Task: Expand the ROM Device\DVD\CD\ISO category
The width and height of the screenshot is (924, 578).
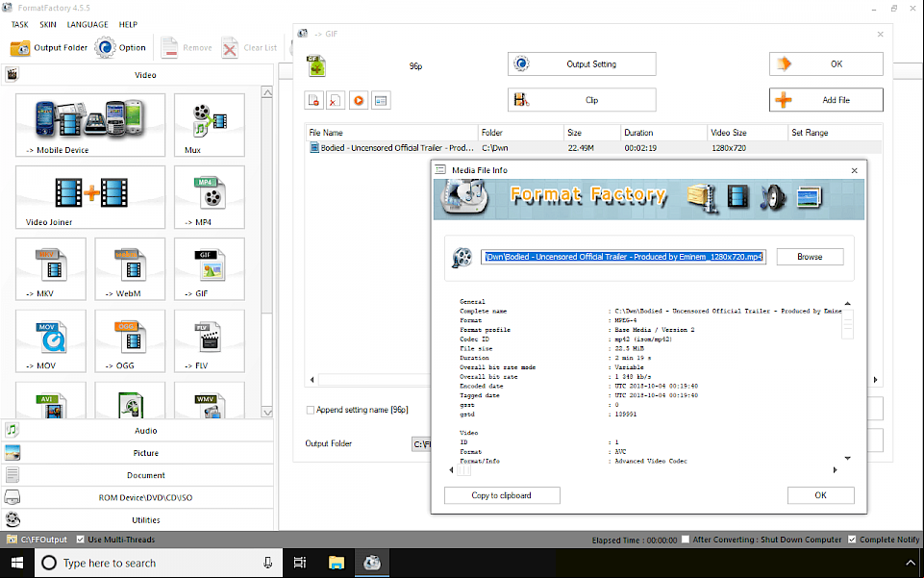Action: tap(137, 498)
